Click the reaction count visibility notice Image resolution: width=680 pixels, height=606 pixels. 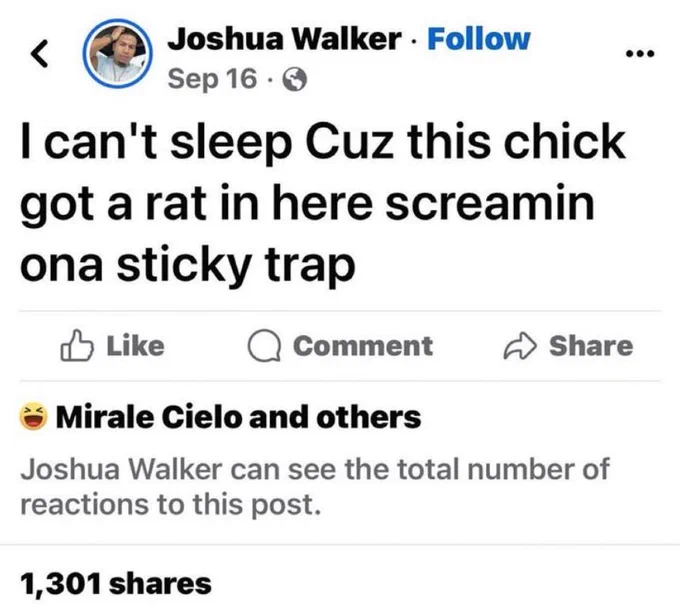[x=314, y=486]
